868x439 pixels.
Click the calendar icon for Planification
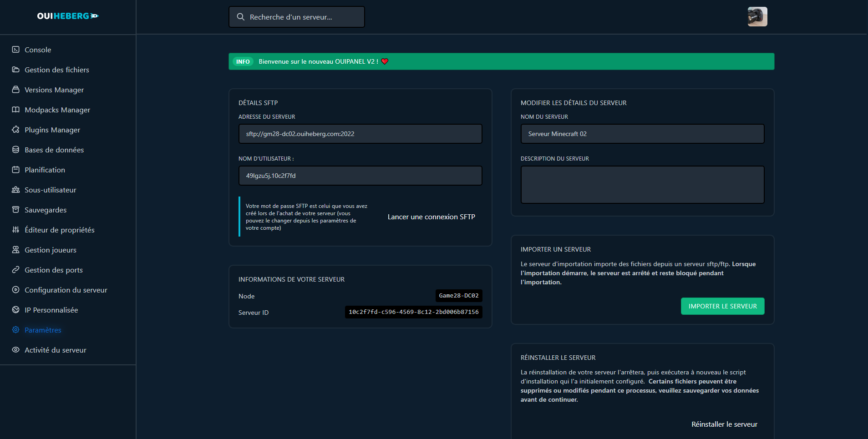15,170
